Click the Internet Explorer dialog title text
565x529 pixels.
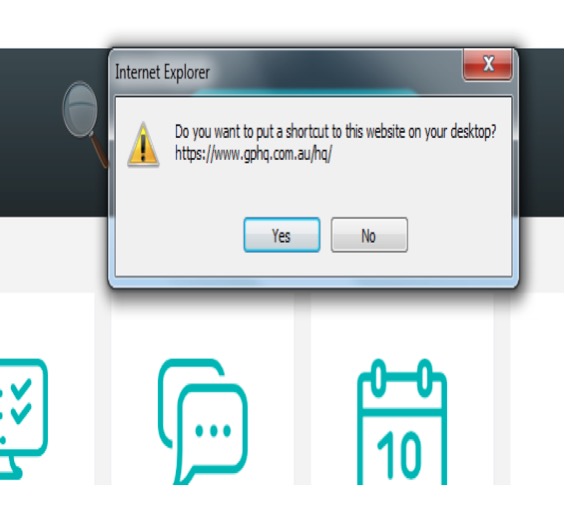pyautogui.click(x=162, y=72)
